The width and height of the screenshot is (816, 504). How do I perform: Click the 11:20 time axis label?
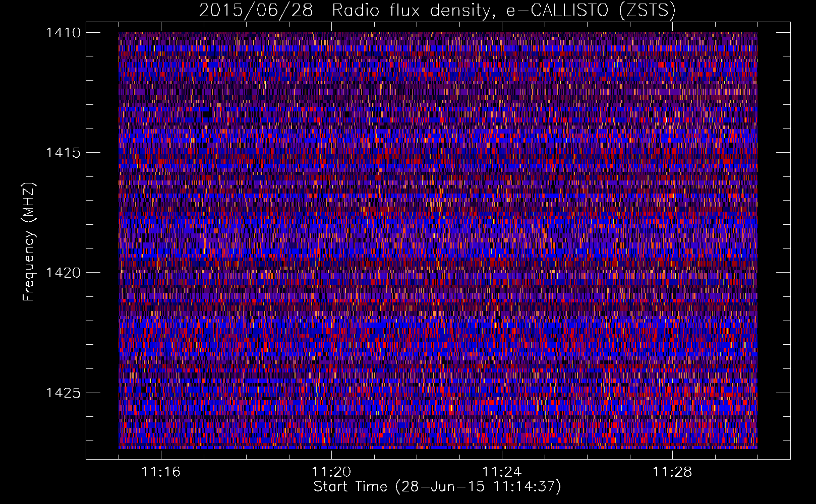point(331,472)
